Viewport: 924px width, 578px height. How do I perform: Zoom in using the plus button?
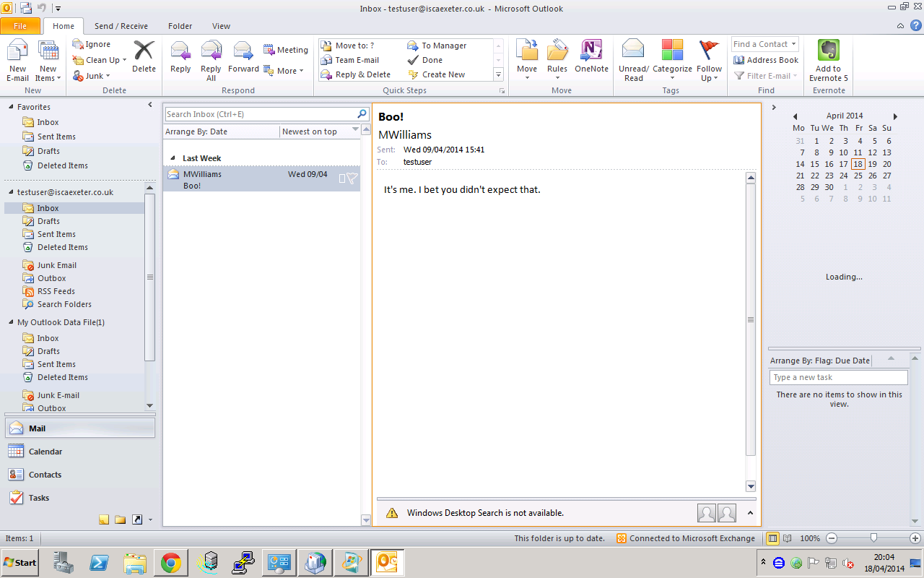[x=915, y=538]
